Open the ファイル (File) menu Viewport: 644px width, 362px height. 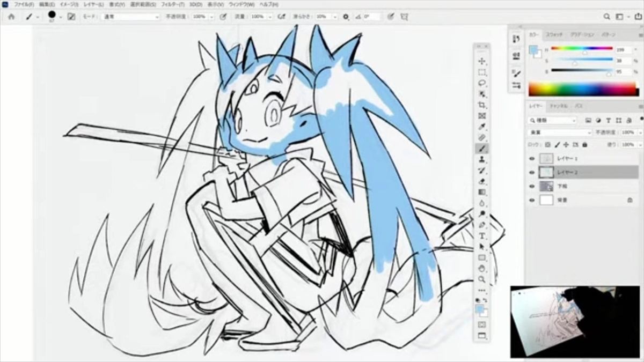coord(25,4)
